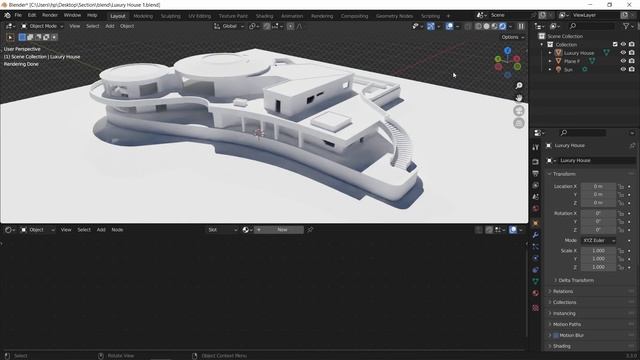Toggle X-ray mode button
Screen dimensions: 640x360
pos(468,26)
